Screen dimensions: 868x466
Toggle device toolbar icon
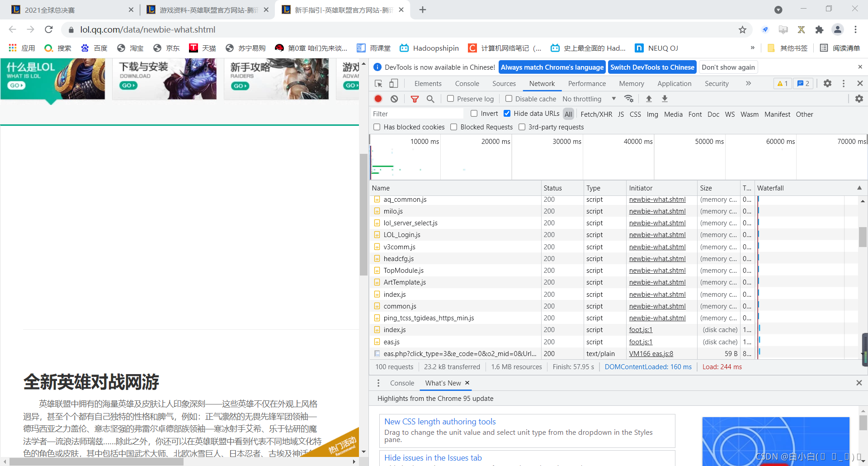[x=394, y=83]
